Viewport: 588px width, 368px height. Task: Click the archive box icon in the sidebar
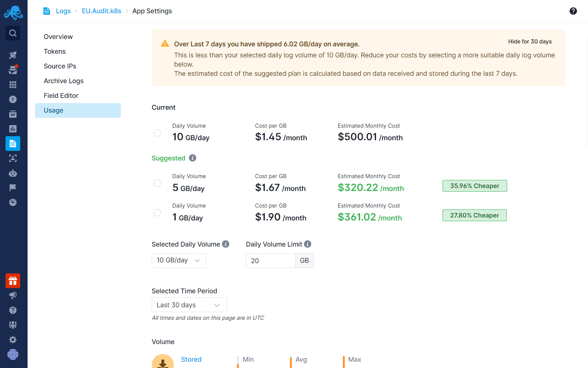(x=13, y=114)
